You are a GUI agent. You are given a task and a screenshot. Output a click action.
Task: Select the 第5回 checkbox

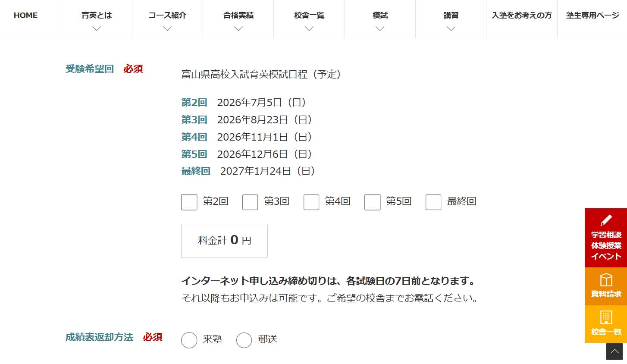[372, 202]
